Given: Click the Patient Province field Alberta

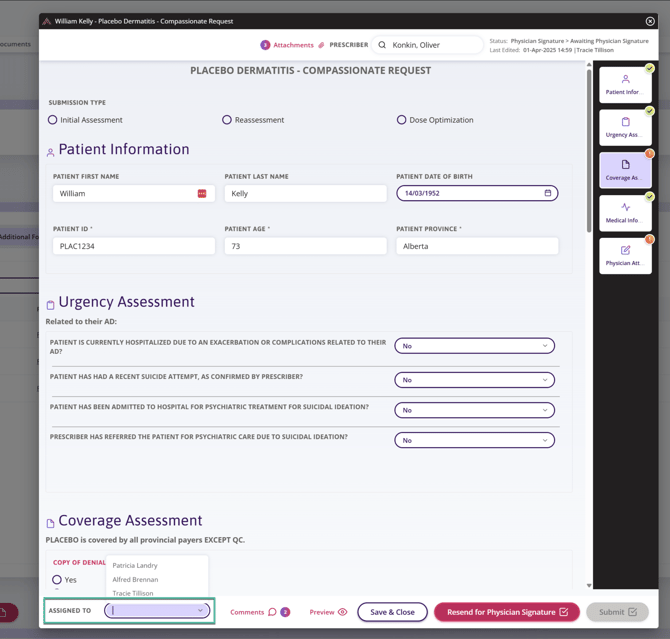Looking at the screenshot, I should 477,246.
